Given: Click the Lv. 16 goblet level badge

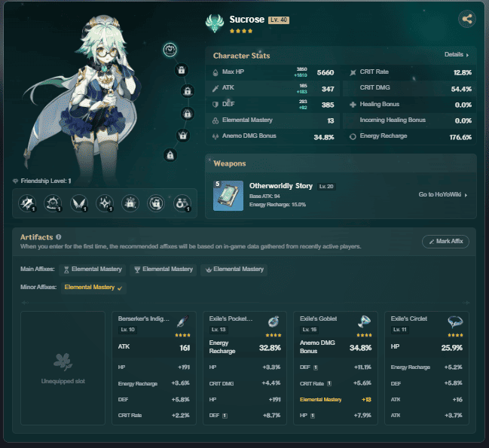Looking at the screenshot, I should pyautogui.click(x=310, y=330).
